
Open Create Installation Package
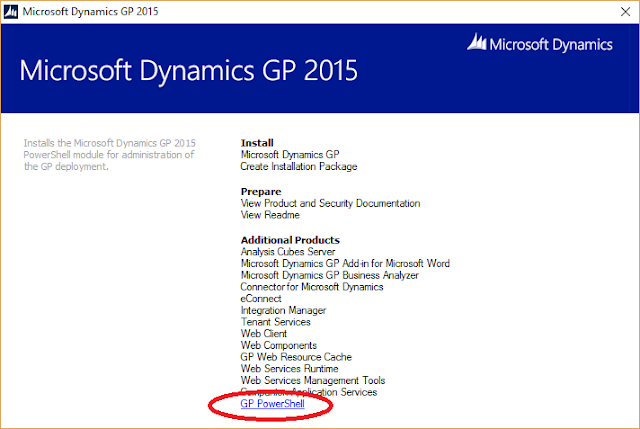pyautogui.click(x=299, y=167)
